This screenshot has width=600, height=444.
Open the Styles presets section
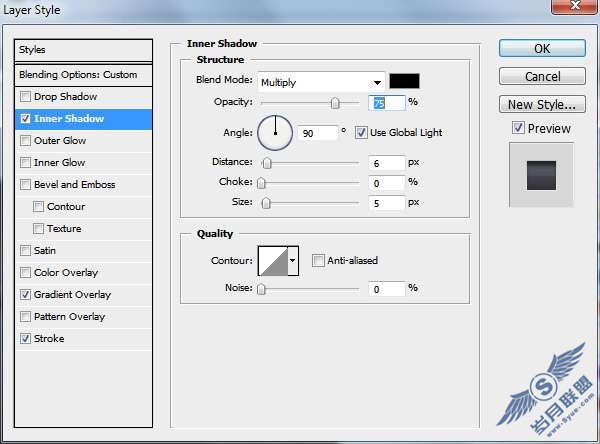coord(83,50)
